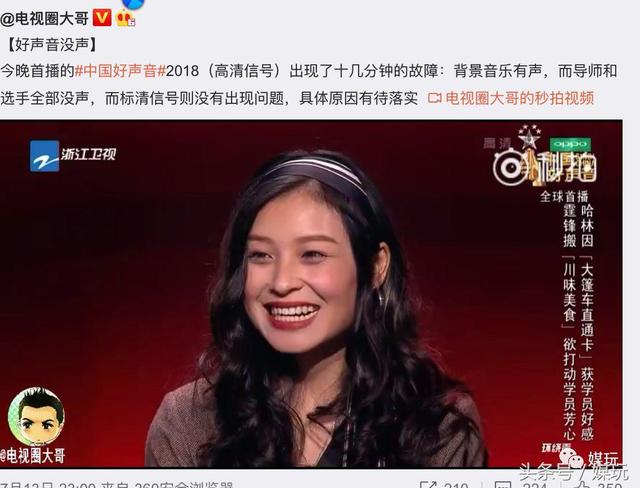
Task: Click the WeChat icon near 媒玩 watermark
Action: pos(571,459)
